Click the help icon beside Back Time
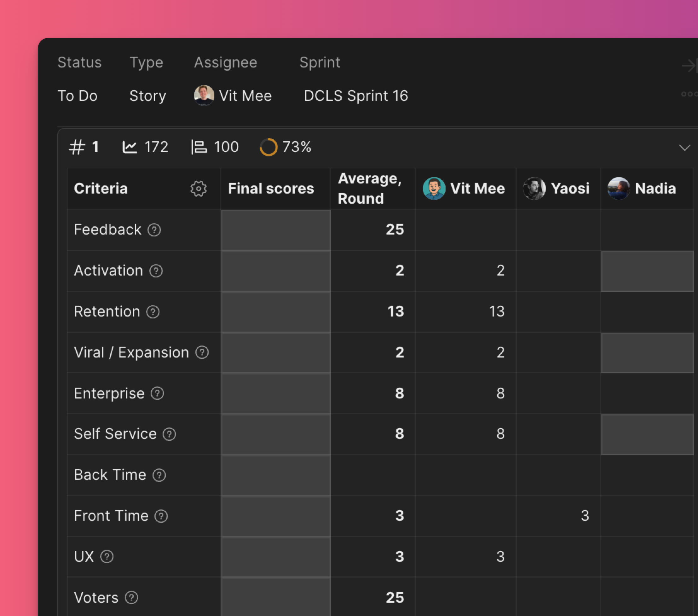The width and height of the screenshot is (698, 616). (159, 475)
